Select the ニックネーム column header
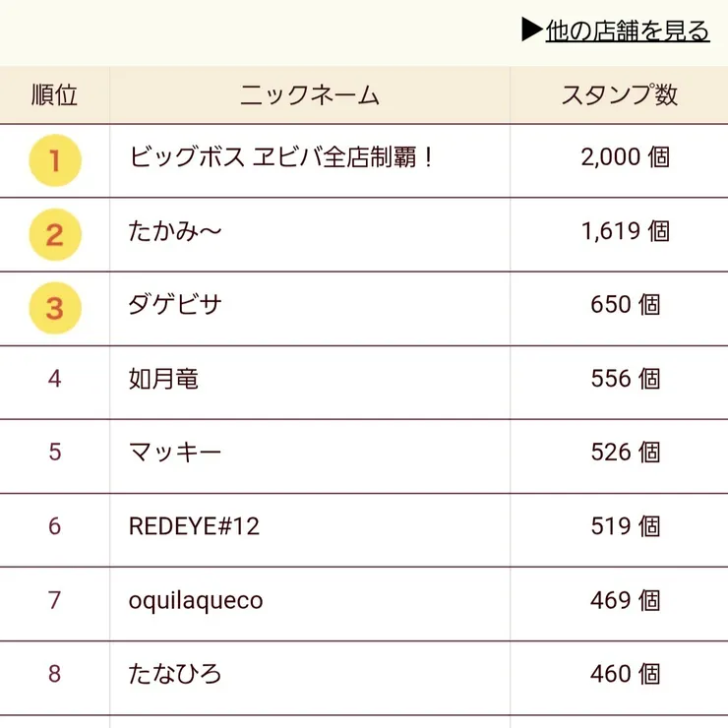The image size is (728, 728). (x=310, y=95)
